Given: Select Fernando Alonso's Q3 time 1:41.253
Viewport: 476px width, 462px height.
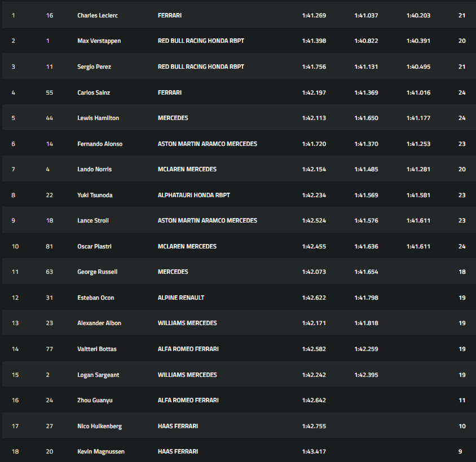Looking at the screenshot, I should (x=418, y=144).
